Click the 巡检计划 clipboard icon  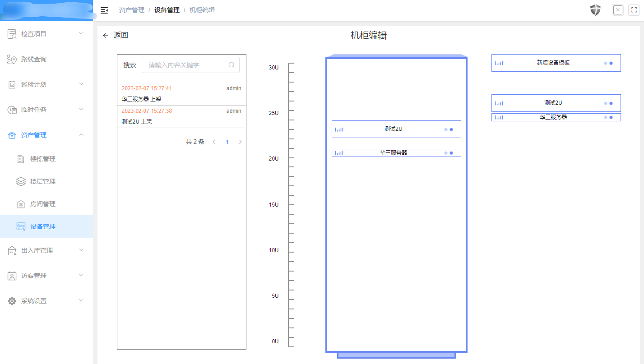coord(12,84)
